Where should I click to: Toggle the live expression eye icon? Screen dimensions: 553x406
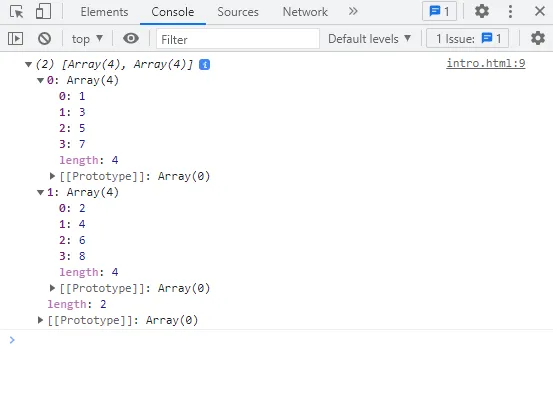click(x=131, y=38)
